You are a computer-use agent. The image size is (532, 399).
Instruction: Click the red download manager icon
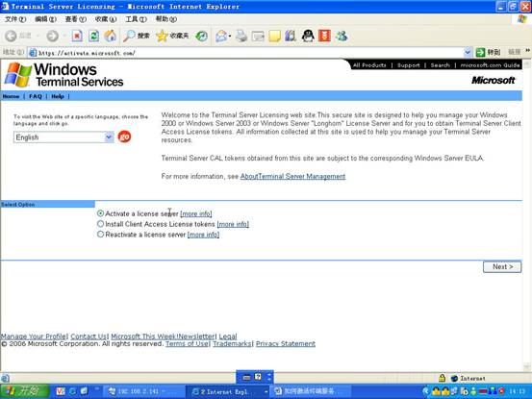tap(324, 36)
